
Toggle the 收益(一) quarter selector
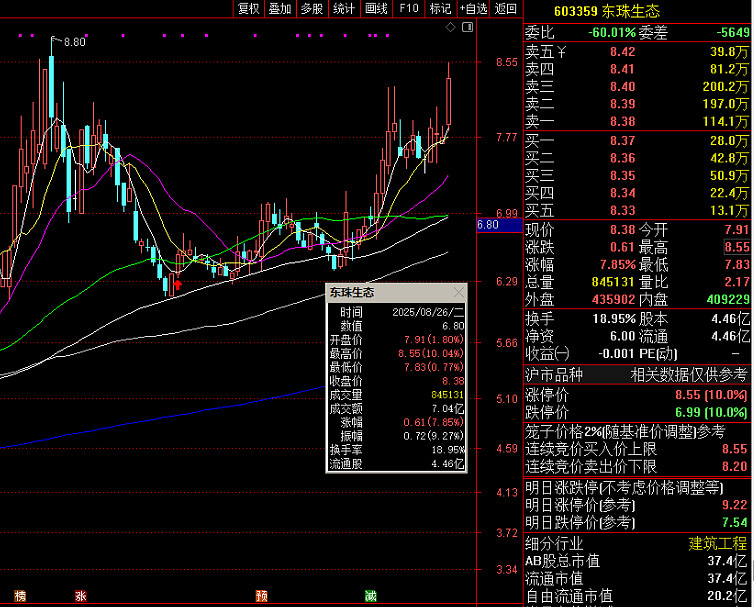pos(547,354)
